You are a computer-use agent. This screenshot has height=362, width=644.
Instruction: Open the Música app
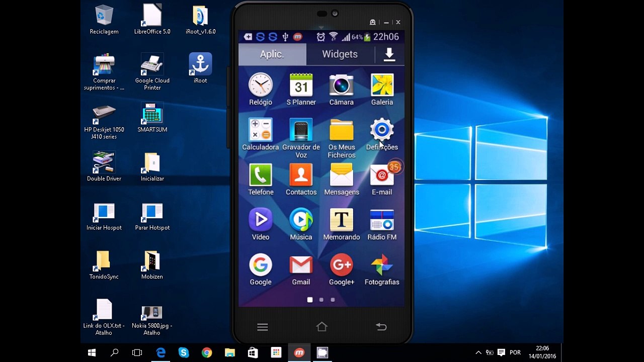click(x=301, y=224)
